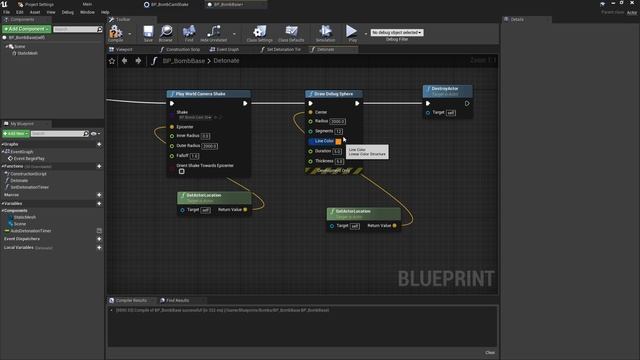Pick Line Color orange swatch
This screenshot has height=360, width=640.
pyautogui.click(x=338, y=142)
